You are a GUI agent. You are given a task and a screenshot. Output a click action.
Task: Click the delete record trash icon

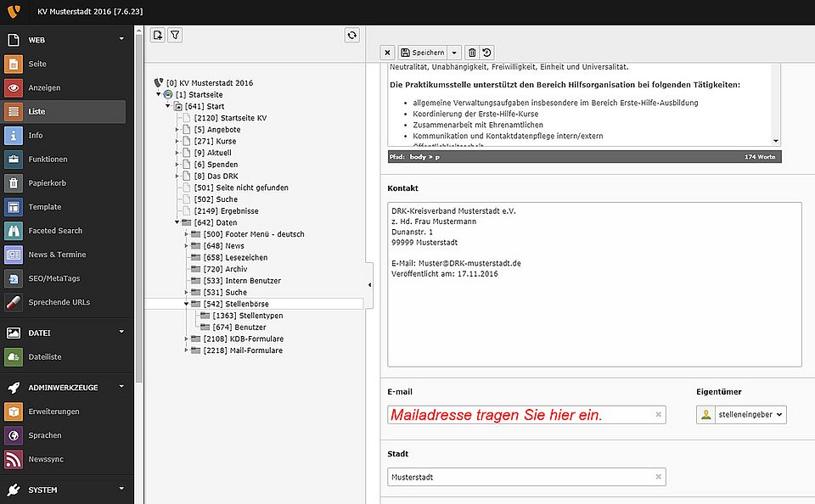click(472, 53)
